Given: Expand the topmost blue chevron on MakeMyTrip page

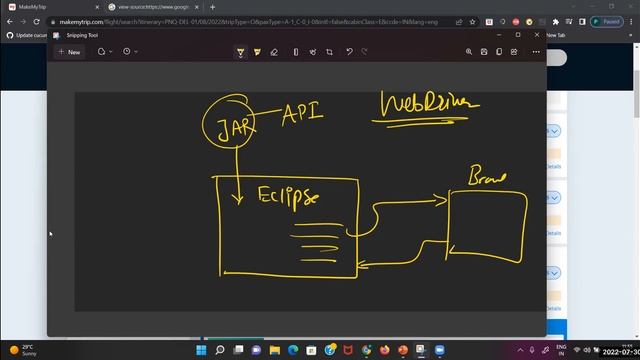Looking at the screenshot, I should [554, 131].
